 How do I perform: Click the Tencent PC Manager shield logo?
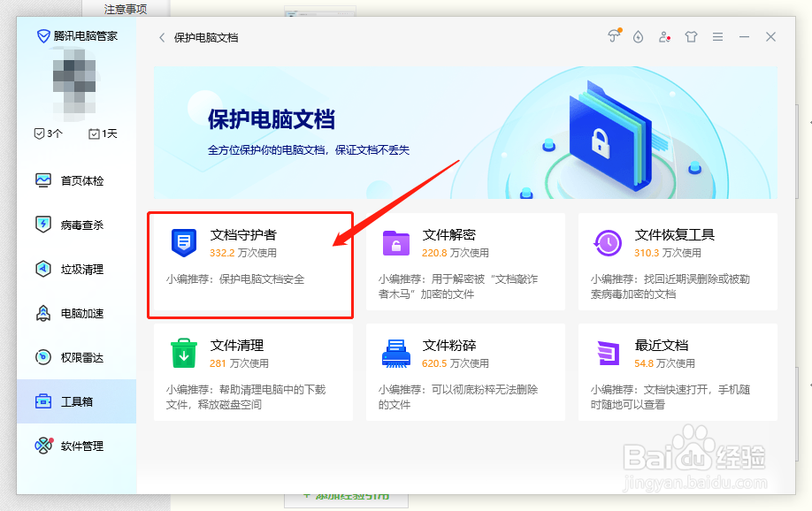42,35
